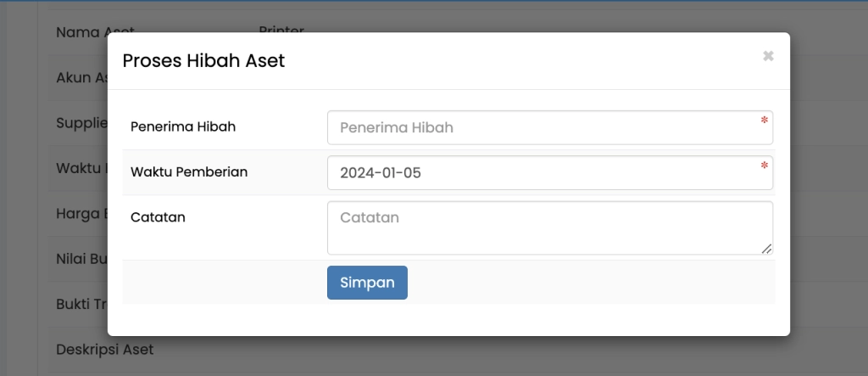868x376 pixels.
Task: Select the Waktu Pemberian field label
Action: point(189,171)
